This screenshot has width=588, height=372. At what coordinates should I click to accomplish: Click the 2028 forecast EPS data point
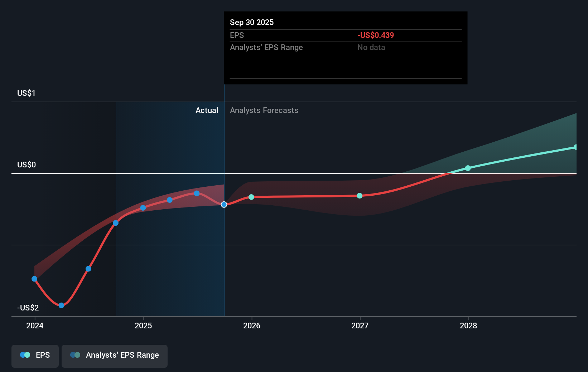(468, 168)
